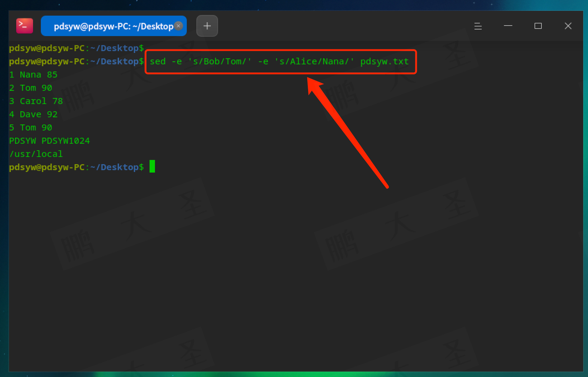588x377 pixels.
Task: Click the pdsyw.txt filename in command
Action: tap(384, 62)
